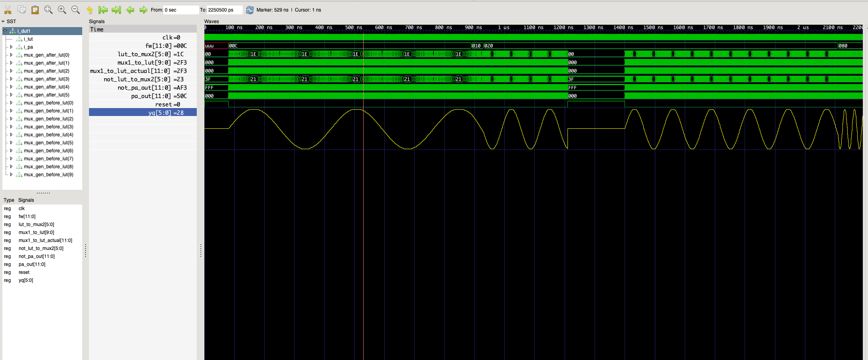Select the i_lut tree item
Screen dimensions: 868x360
(28, 39)
